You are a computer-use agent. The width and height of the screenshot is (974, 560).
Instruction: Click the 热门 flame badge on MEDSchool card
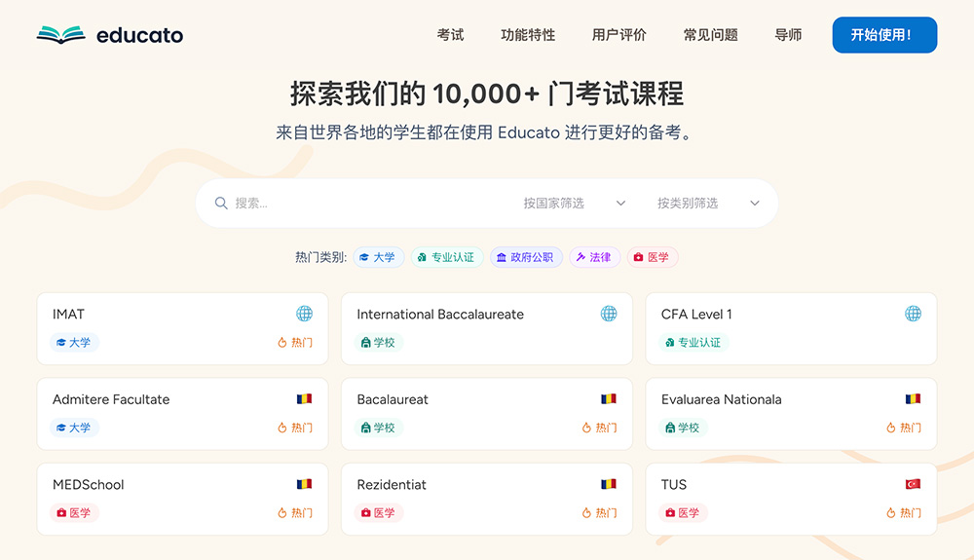pyautogui.click(x=295, y=512)
